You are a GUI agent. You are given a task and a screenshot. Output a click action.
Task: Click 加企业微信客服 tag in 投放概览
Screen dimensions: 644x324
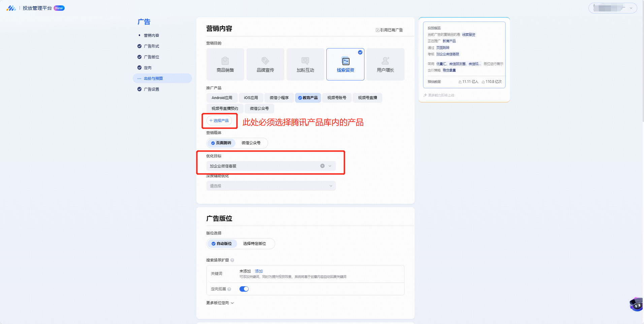[448, 54]
